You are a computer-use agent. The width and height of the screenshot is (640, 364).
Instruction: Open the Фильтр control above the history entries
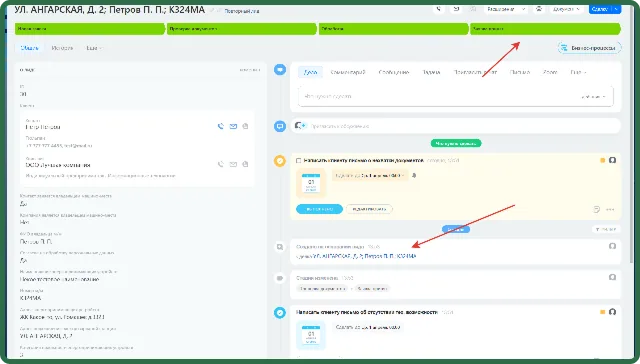point(606,229)
